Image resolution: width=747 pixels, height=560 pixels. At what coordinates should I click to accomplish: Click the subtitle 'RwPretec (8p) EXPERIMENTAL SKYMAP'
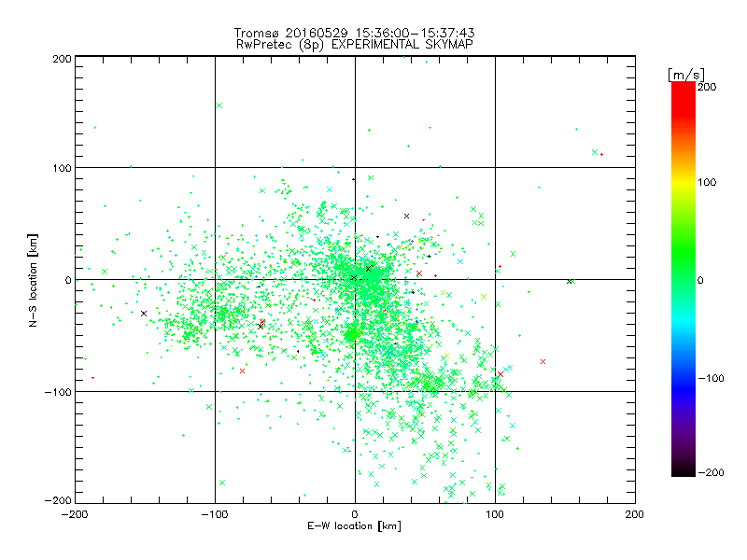[x=355, y=45]
